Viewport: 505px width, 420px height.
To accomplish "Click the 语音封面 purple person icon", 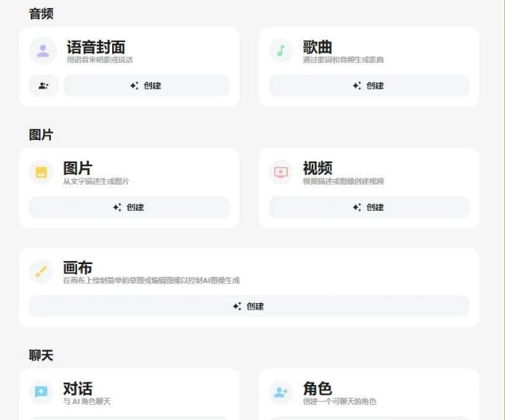I will 43,52.
